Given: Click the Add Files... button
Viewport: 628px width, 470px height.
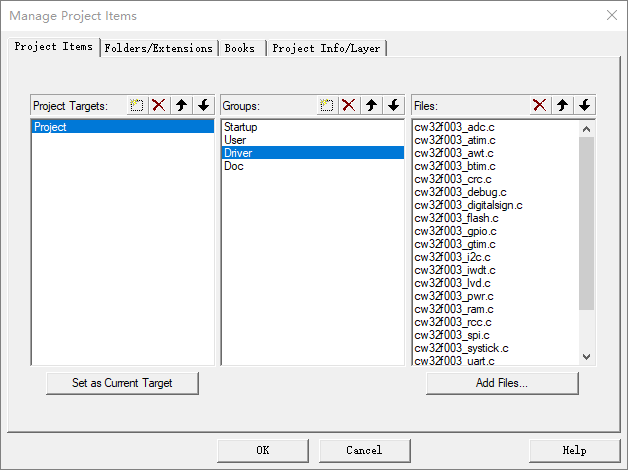Looking at the screenshot, I should (x=502, y=383).
